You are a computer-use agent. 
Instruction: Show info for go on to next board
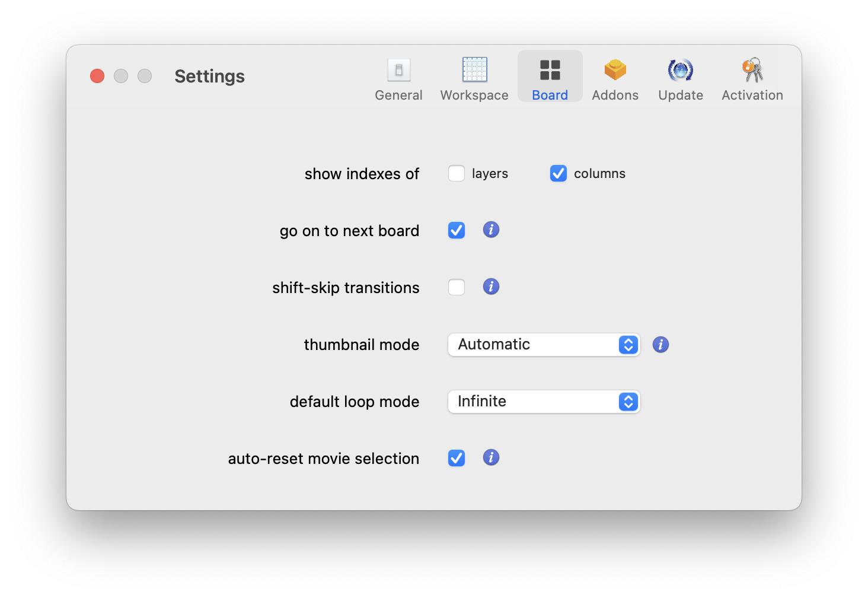tap(491, 230)
